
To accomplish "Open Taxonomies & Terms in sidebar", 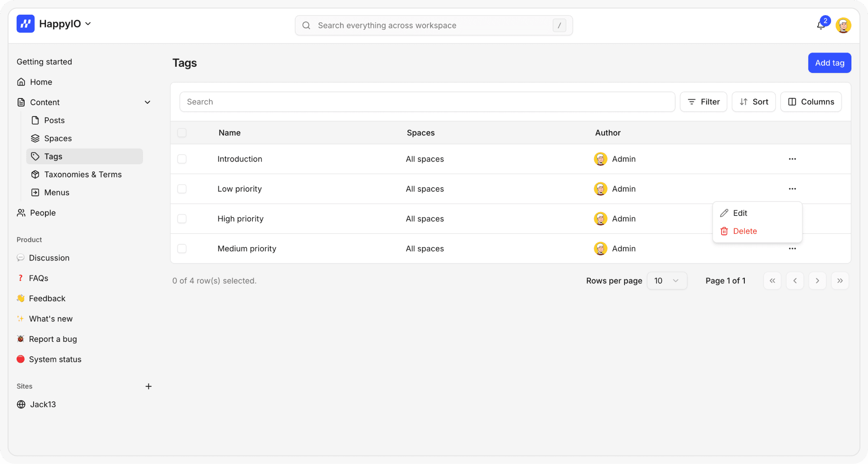I will 83,175.
